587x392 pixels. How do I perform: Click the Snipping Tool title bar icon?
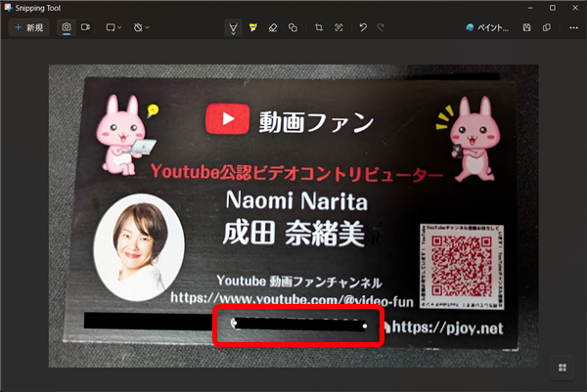tap(8, 8)
